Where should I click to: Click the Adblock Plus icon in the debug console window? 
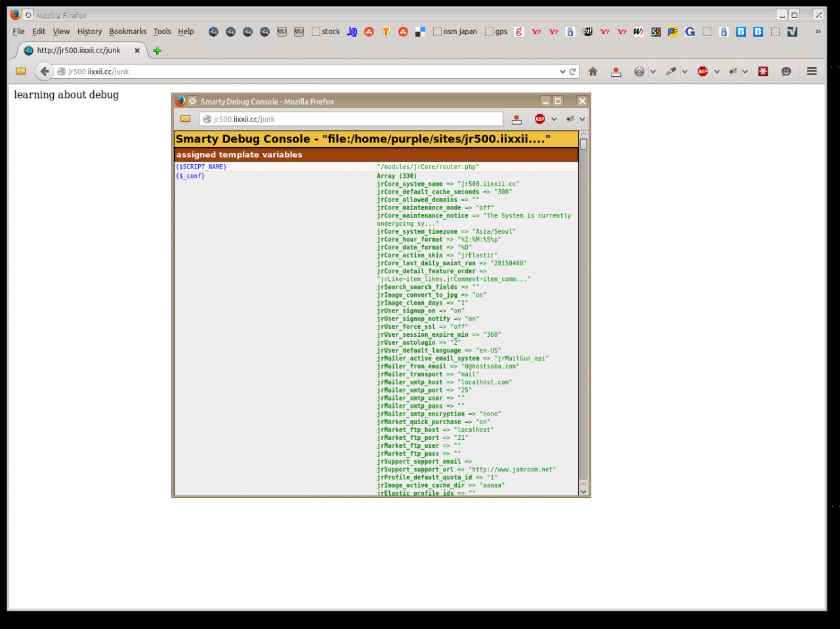[x=539, y=119]
